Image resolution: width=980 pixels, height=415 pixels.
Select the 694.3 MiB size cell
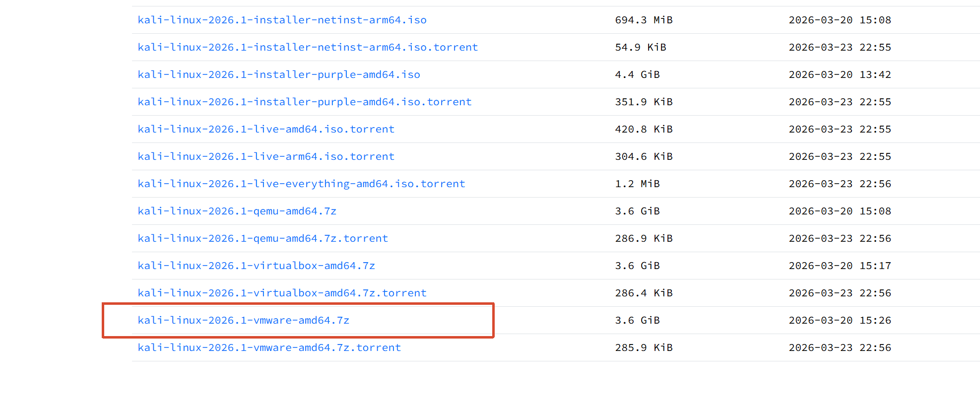644,20
